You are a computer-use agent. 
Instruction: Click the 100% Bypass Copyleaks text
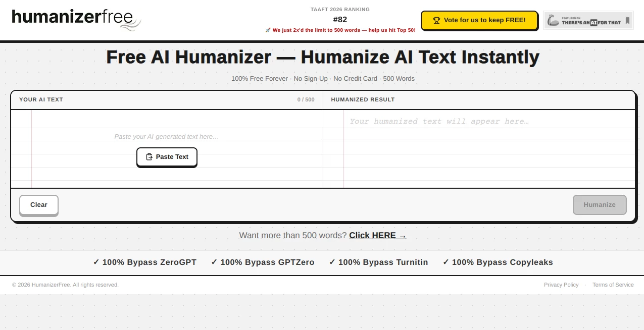[498, 262]
